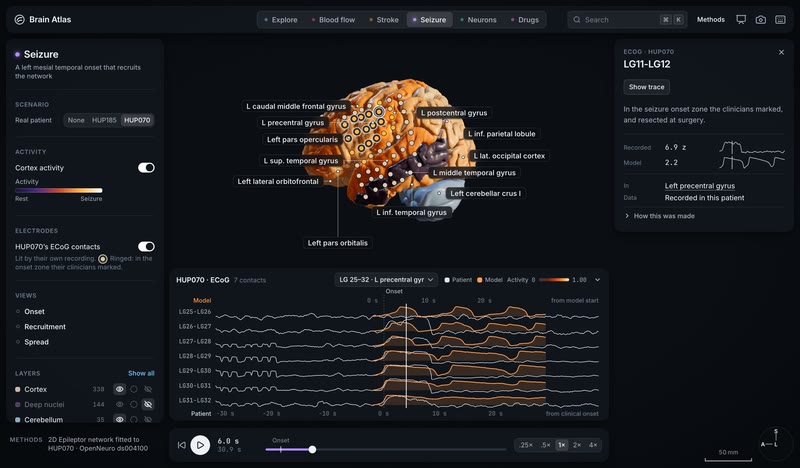Screen dimensions: 800x468
Task: Click the playback timeline slider handle
Action: click(312, 450)
